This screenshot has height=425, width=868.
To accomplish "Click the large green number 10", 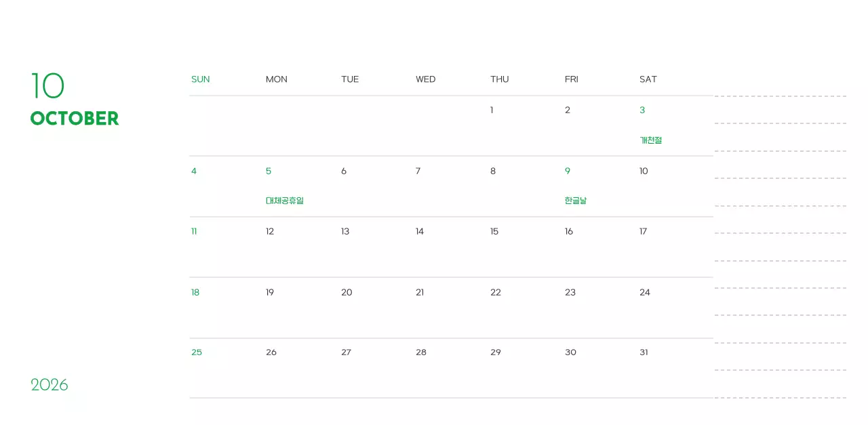I will (x=47, y=86).
